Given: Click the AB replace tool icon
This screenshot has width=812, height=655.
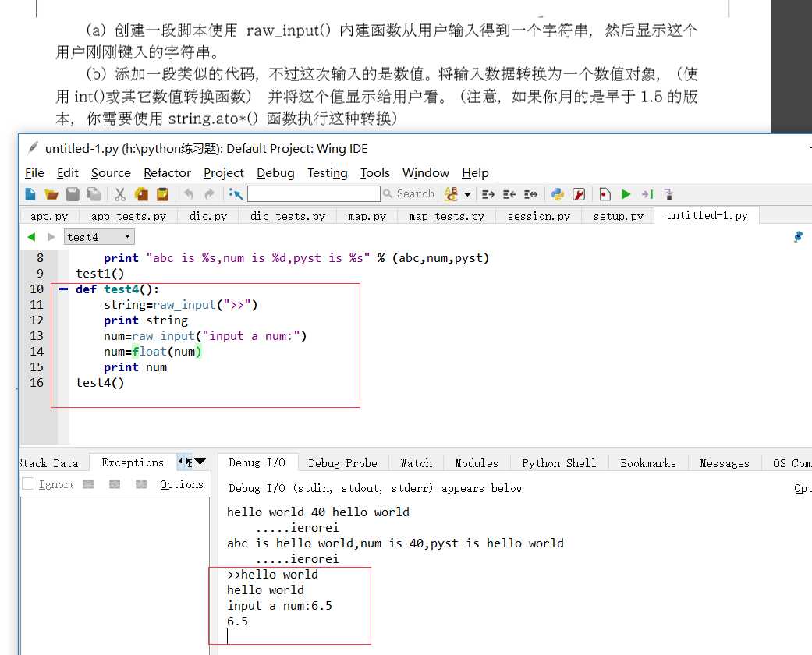Looking at the screenshot, I should pyautogui.click(x=452, y=194).
